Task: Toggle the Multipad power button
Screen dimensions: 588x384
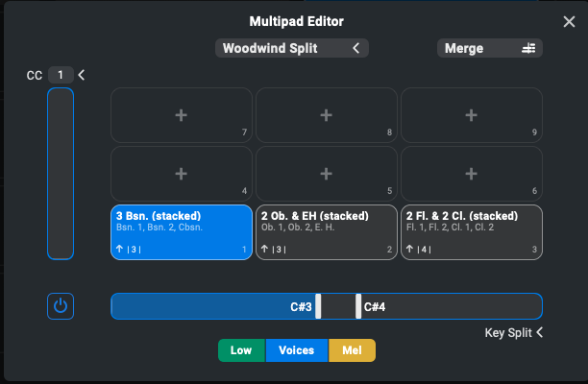Action: point(61,306)
